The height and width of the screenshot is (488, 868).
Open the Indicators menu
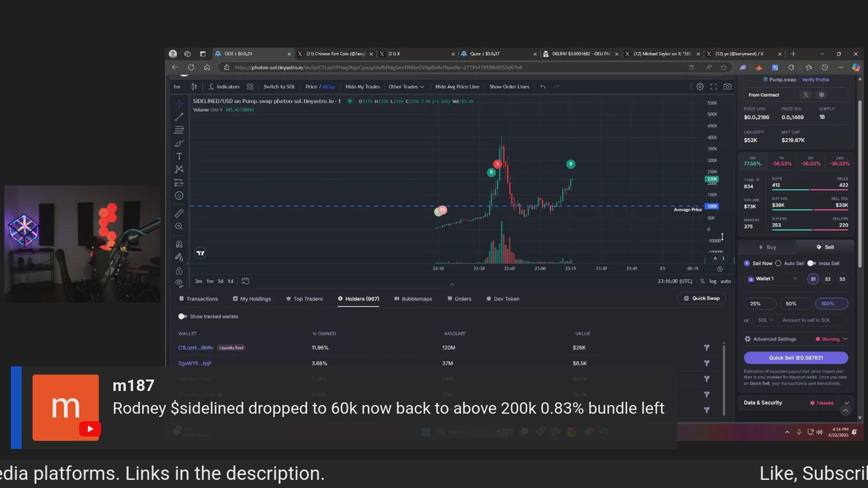pyautogui.click(x=224, y=87)
